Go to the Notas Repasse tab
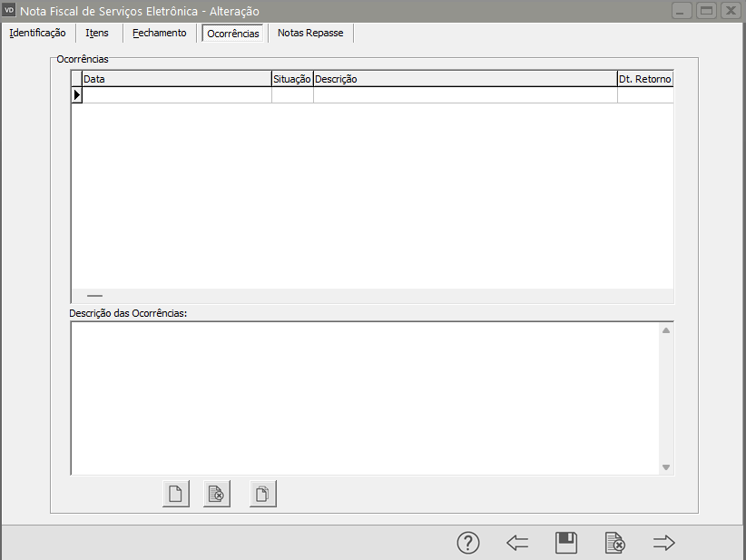 (310, 33)
